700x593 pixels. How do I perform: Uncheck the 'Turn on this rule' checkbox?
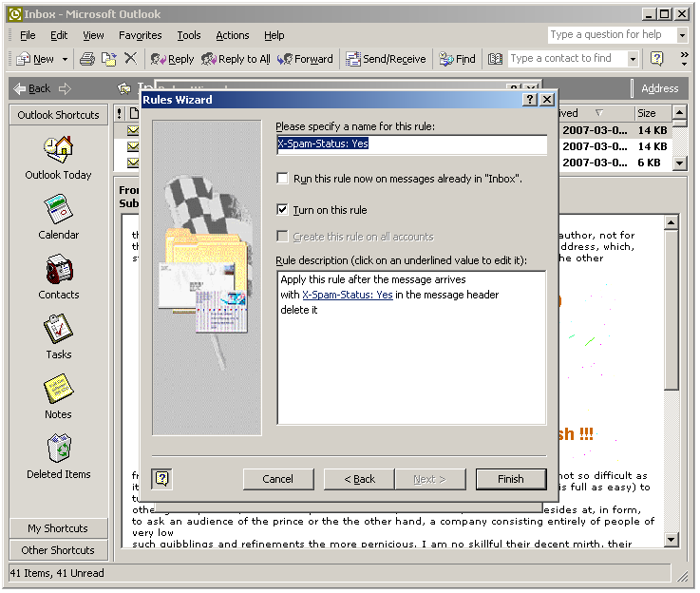tap(282, 209)
